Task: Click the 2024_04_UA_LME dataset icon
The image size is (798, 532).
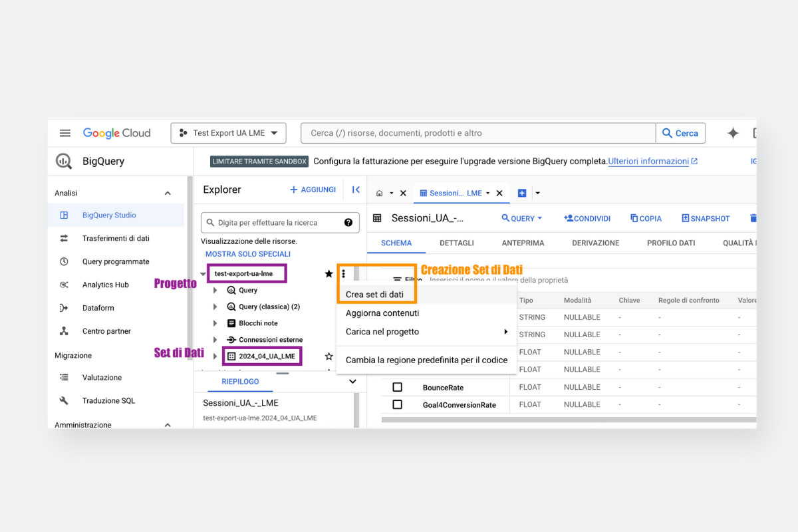Action: point(231,356)
